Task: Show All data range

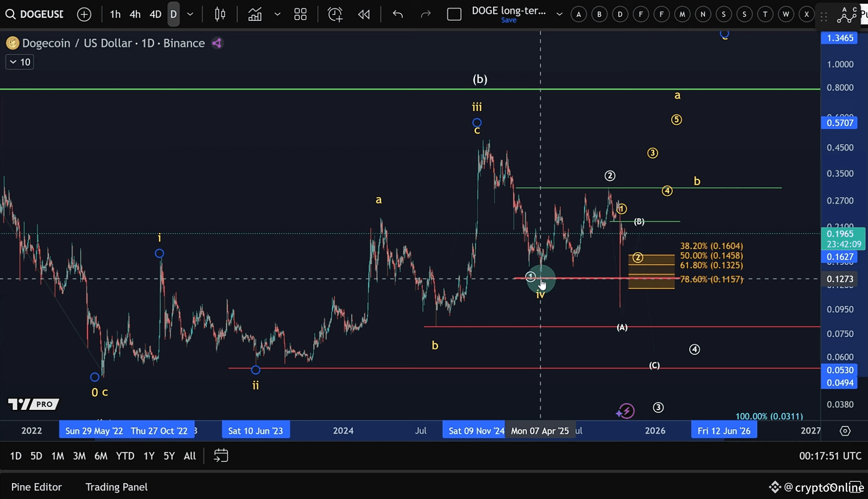Action: [x=190, y=456]
